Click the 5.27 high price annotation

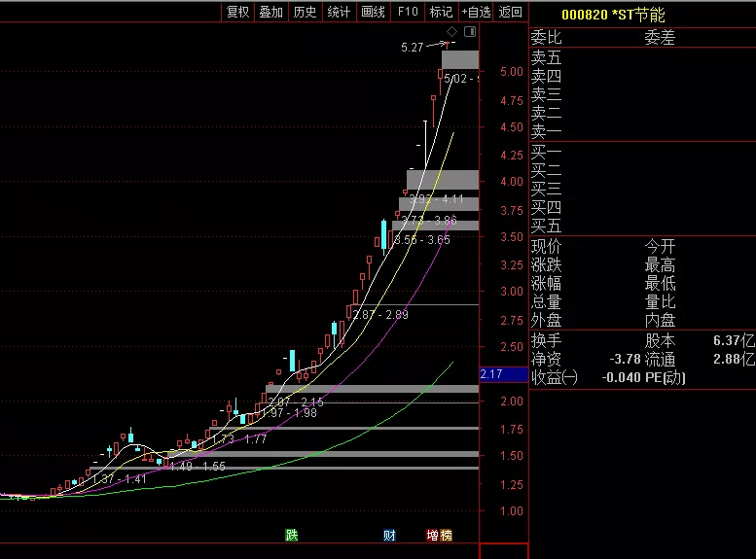tap(413, 48)
